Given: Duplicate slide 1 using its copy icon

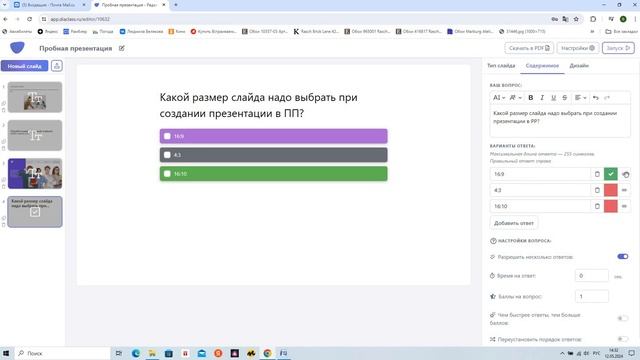Looking at the screenshot, I should [x=4, y=104].
